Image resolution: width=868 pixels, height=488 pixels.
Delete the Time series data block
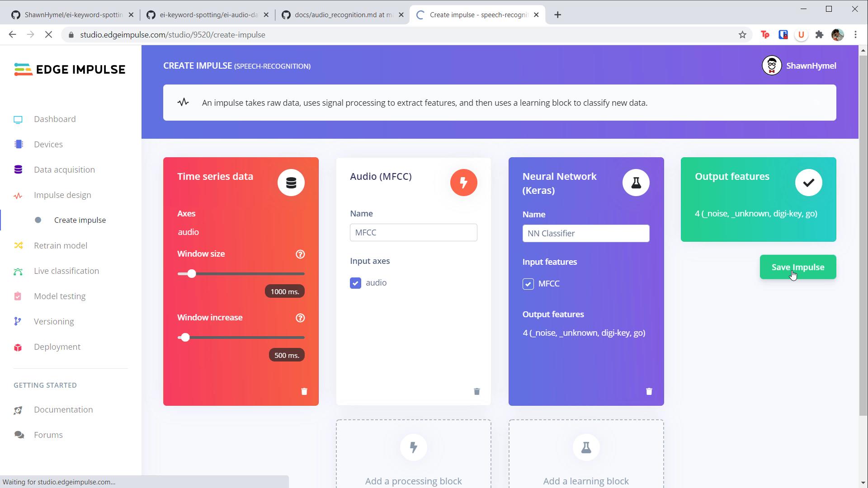[304, 391]
